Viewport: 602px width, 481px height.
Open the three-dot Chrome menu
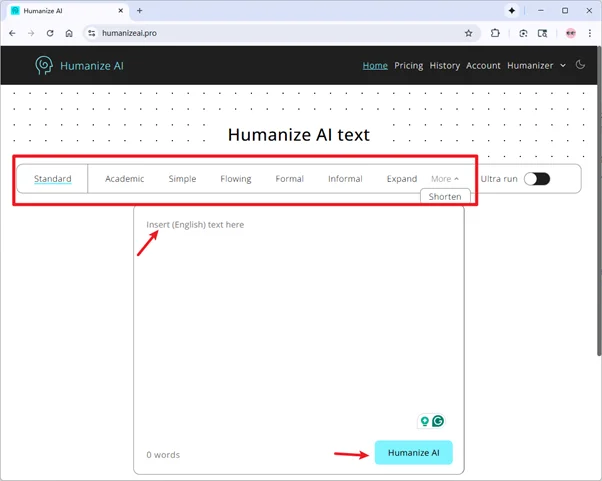pos(589,33)
